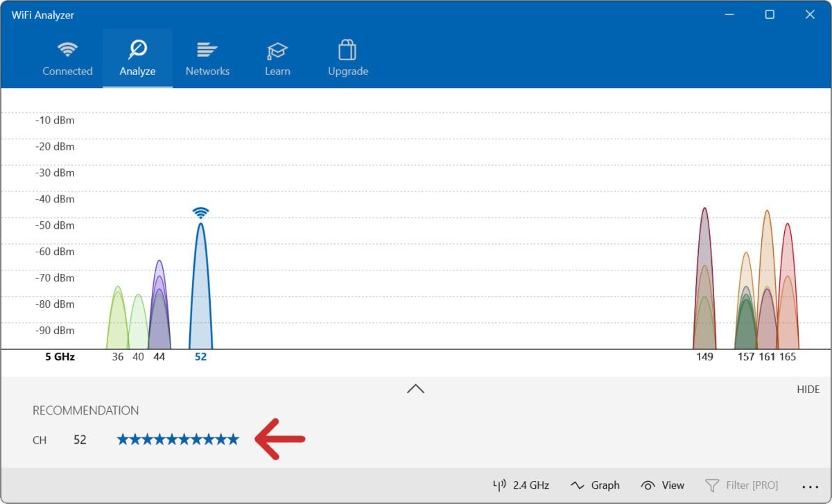Screen dimensions: 832x504
Task: Click the star rating for channel 52
Action: [x=177, y=439]
